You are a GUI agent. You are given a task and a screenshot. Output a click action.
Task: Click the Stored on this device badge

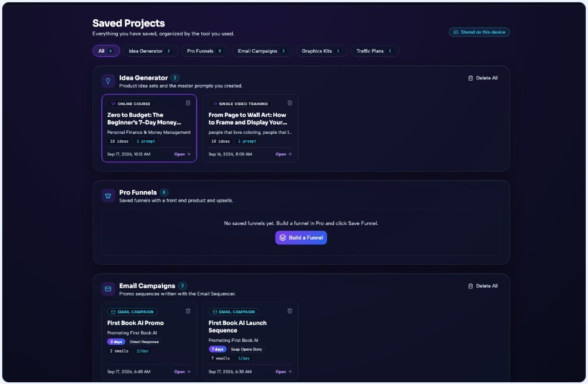(x=479, y=32)
